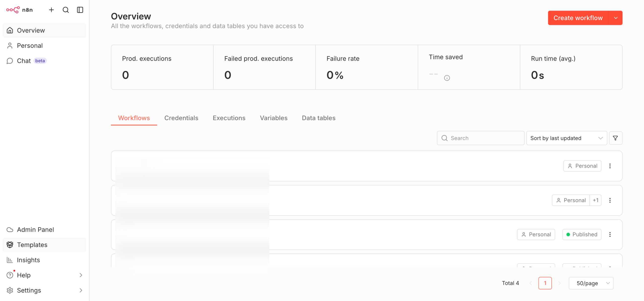Switch to the Executions tab
The image size is (644, 301).
pyautogui.click(x=229, y=118)
